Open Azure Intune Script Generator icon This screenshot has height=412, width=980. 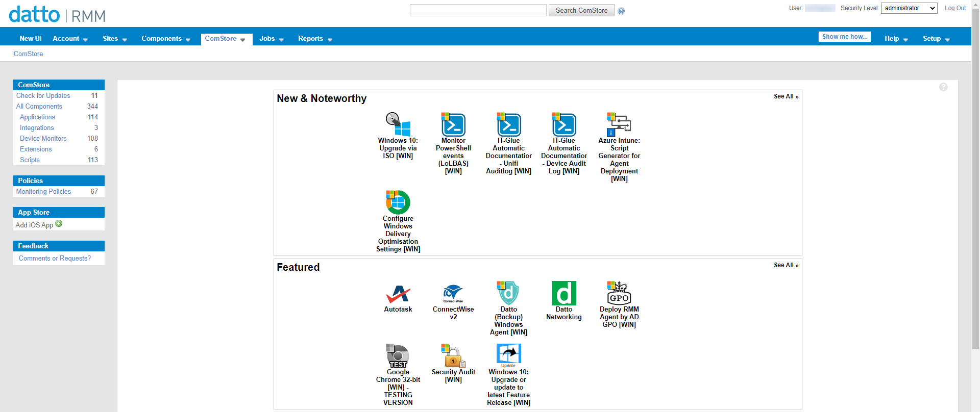click(x=619, y=124)
